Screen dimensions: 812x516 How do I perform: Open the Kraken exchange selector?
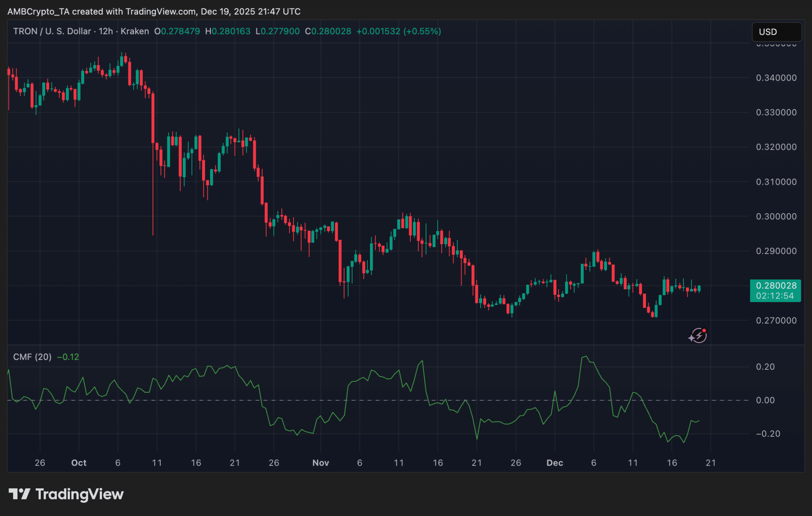[x=134, y=31]
